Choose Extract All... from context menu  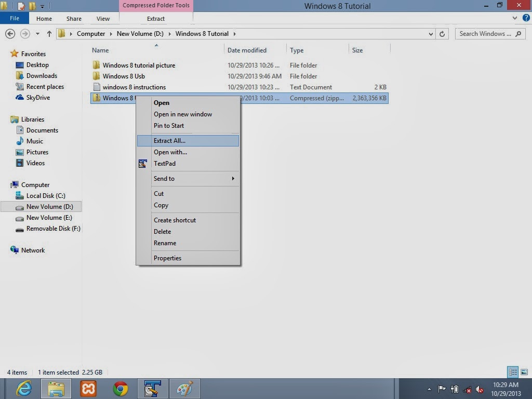click(x=188, y=141)
